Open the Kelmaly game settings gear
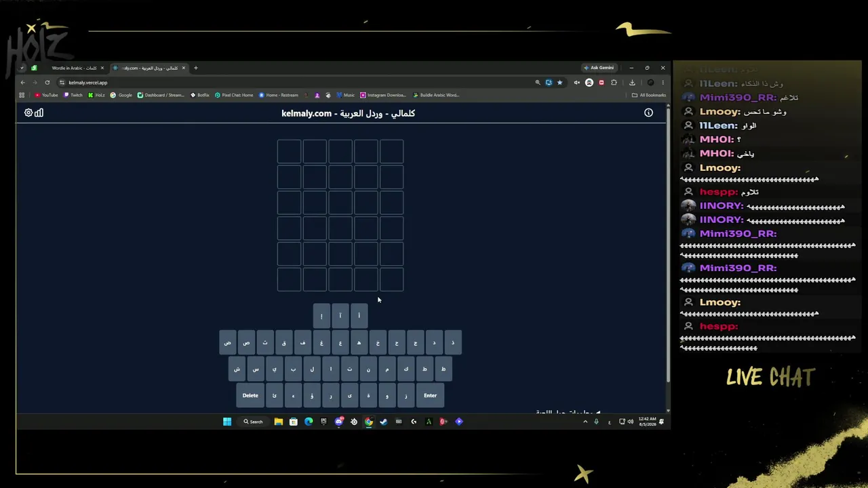This screenshot has height=488, width=868. pyautogui.click(x=28, y=113)
